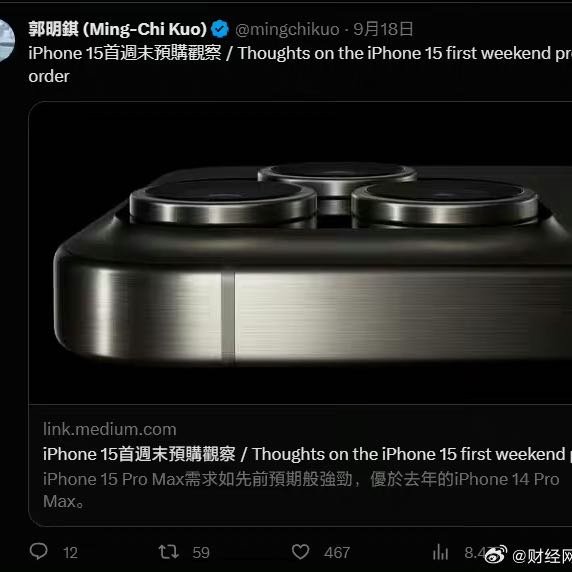Click the like count 467
Screen dimensions: 572x572
point(337,553)
